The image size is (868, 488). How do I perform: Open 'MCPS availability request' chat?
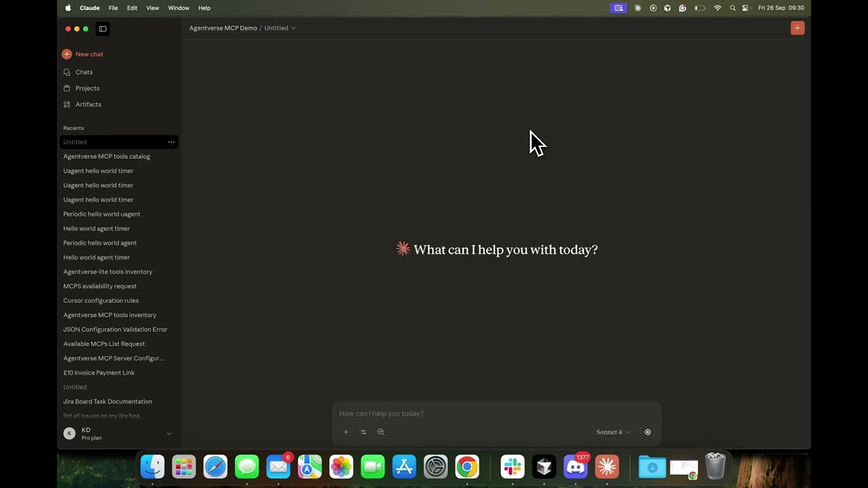tap(100, 286)
